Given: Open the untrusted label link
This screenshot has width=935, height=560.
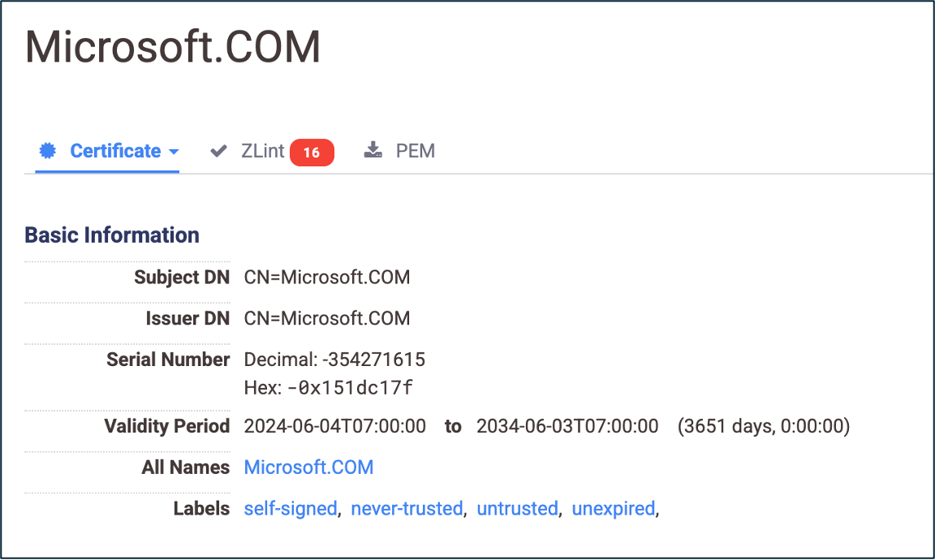Looking at the screenshot, I should [517, 509].
